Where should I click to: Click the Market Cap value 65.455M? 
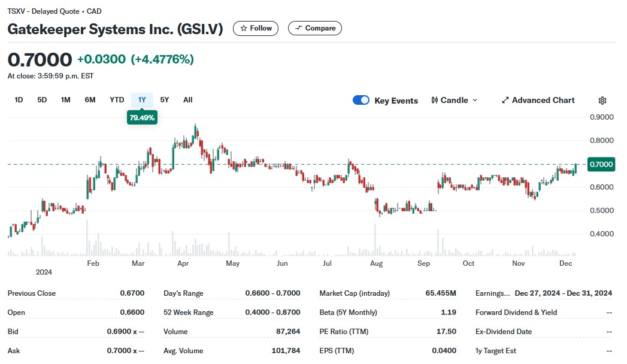tap(441, 293)
